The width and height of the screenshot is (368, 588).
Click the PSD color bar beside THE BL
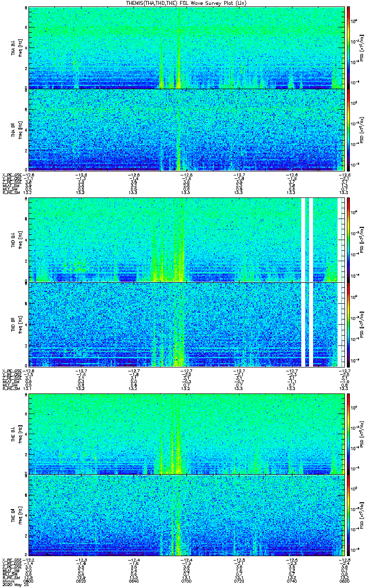[x=348, y=434]
